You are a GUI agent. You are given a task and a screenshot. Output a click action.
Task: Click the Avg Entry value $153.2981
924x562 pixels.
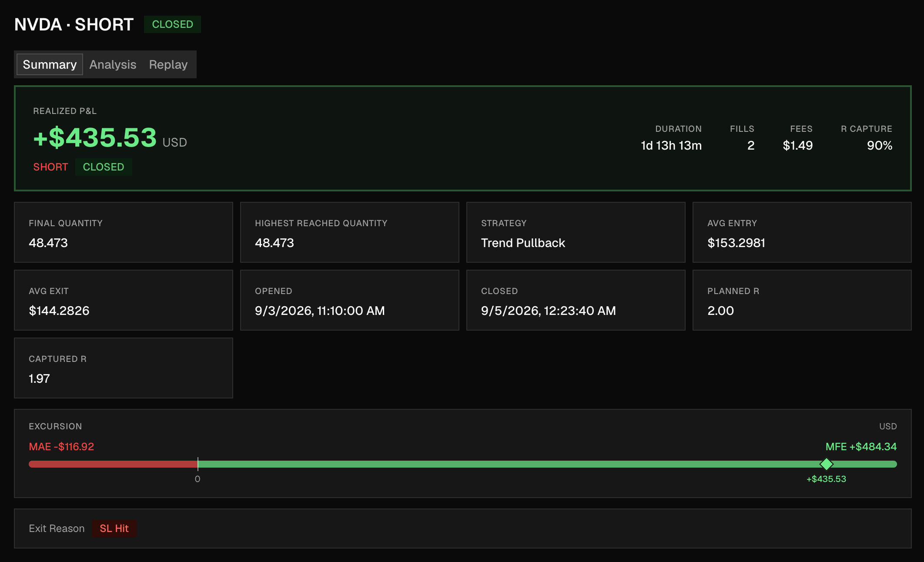(x=736, y=243)
